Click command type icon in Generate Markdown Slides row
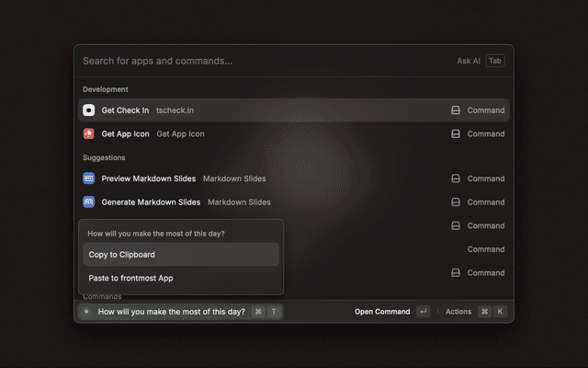 point(455,201)
